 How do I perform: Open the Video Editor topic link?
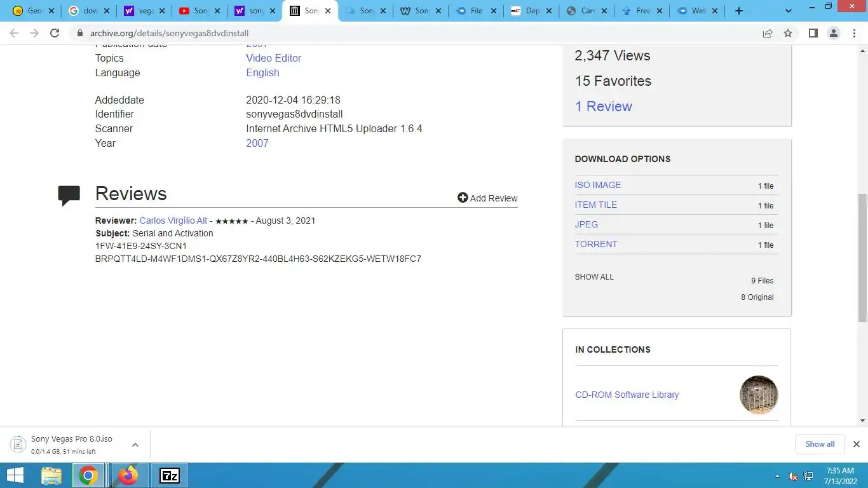tap(273, 58)
